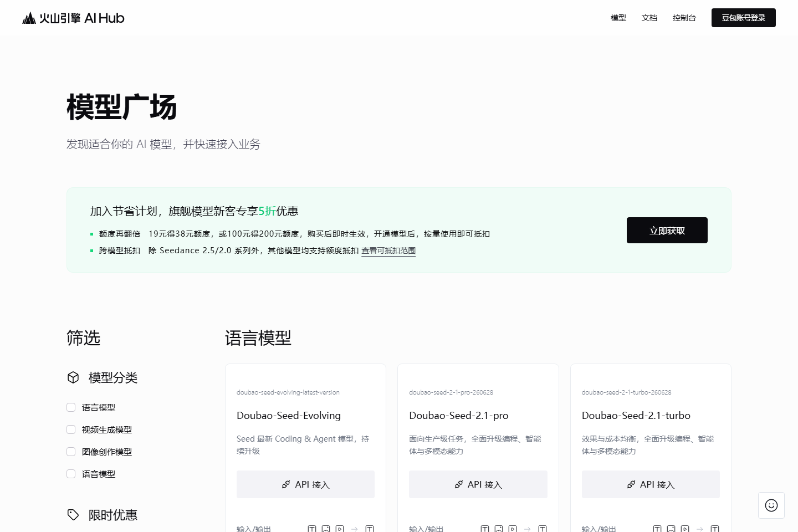
Task: Click API 接入 for Doubao-Seed-Evolving
Action: click(x=305, y=484)
